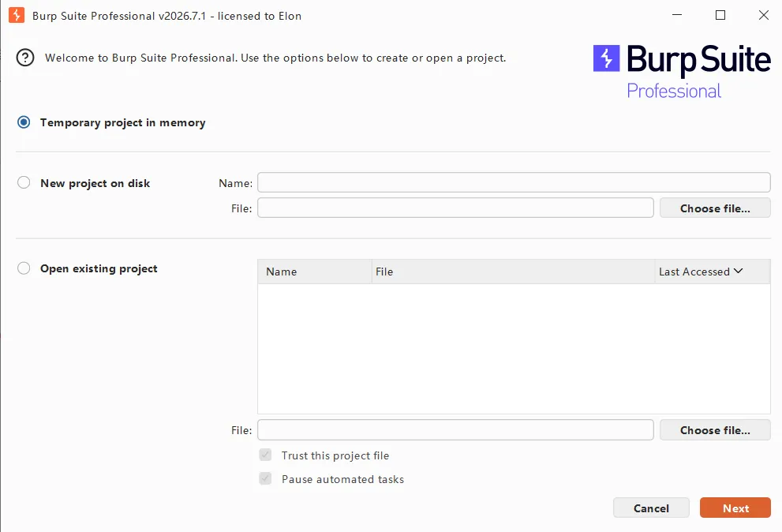Click the purple Burp Suite Professional logo
Image resolution: width=782 pixels, height=532 pixels.
(x=681, y=72)
